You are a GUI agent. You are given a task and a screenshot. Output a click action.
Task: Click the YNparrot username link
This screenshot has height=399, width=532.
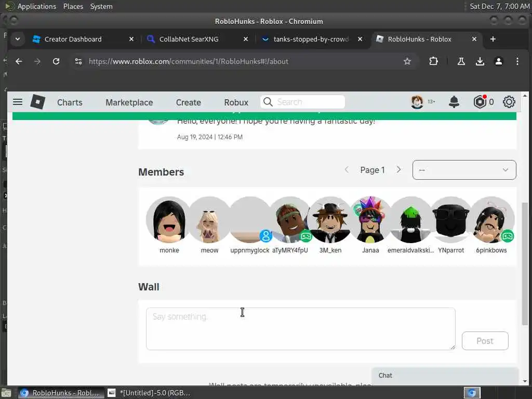[451, 250]
